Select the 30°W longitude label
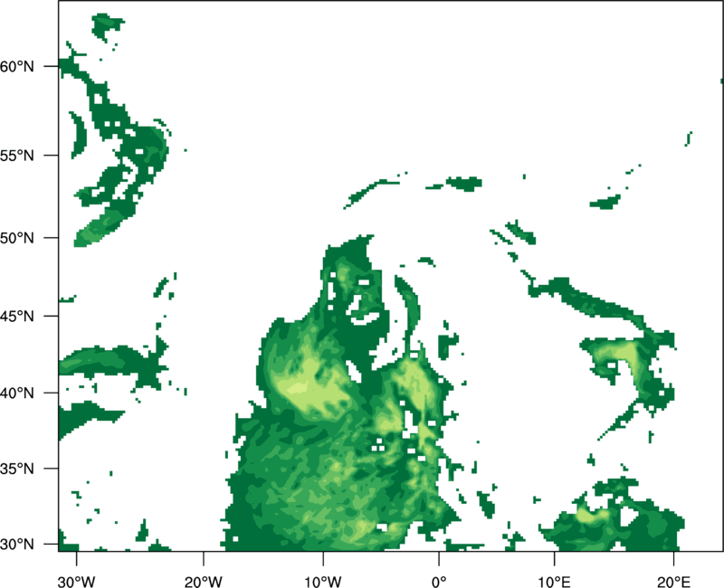724x588 pixels. click(77, 582)
